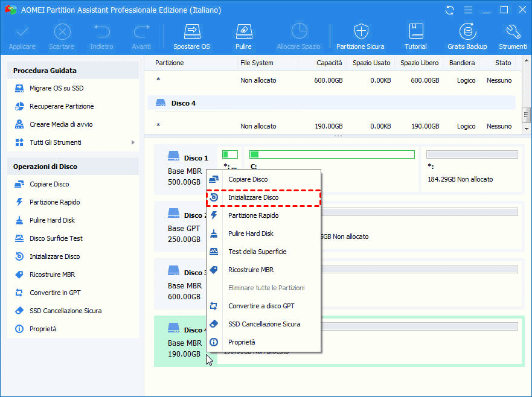Sort by the Capacità column header
The width and height of the screenshot is (532, 397).
(329, 63)
